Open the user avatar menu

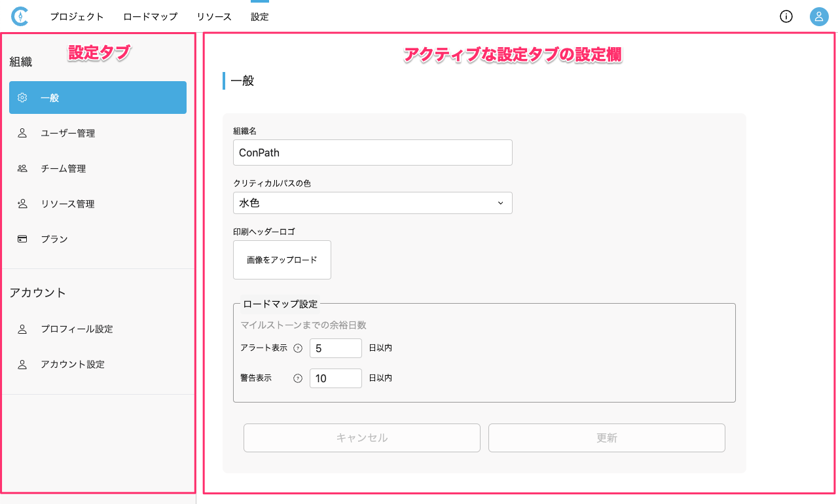(x=819, y=17)
